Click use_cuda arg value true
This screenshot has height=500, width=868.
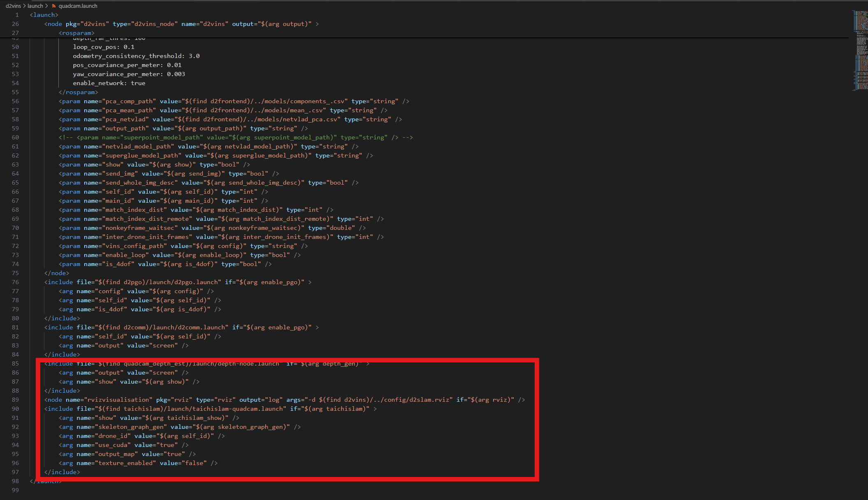[169, 445]
